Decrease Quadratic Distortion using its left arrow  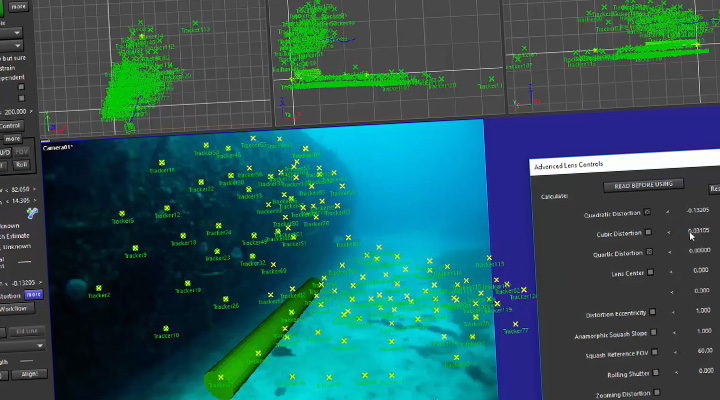[667, 212]
